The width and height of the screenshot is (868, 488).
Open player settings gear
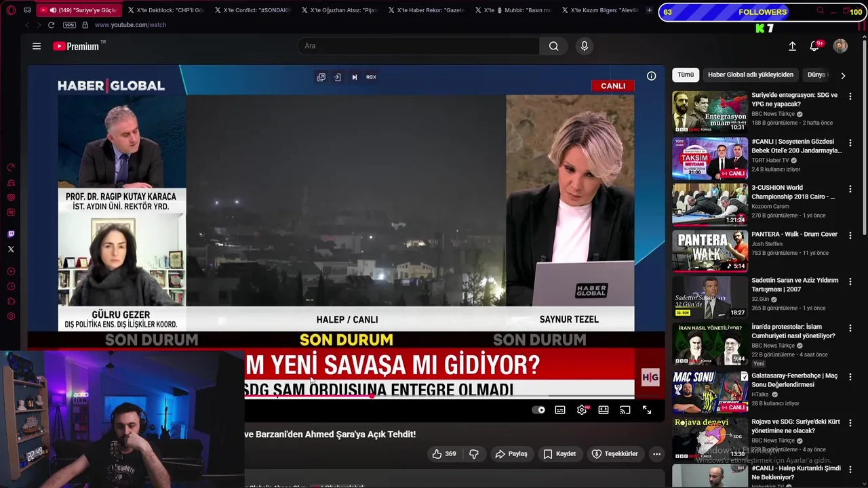(x=582, y=410)
